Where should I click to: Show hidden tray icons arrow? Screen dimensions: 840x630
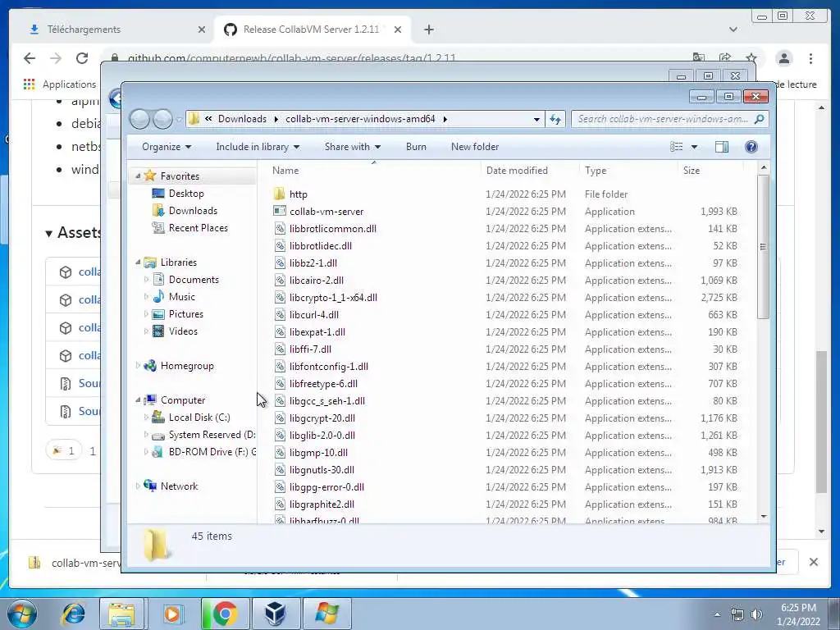(717, 614)
